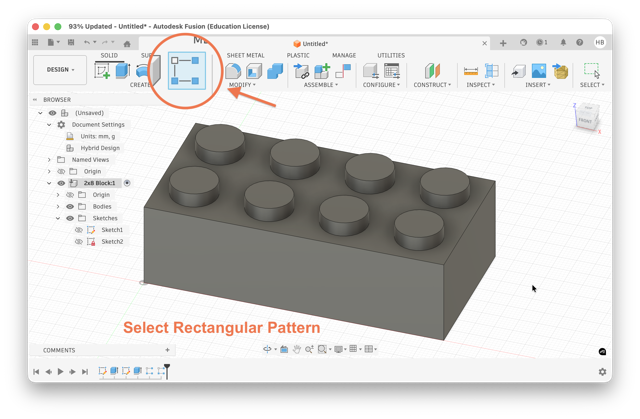Image resolution: width=640 pixels, height=419 pixels.
Task: Open the SELECT dropdown menu
Action: pyautogui.click(x=592, y=85)
